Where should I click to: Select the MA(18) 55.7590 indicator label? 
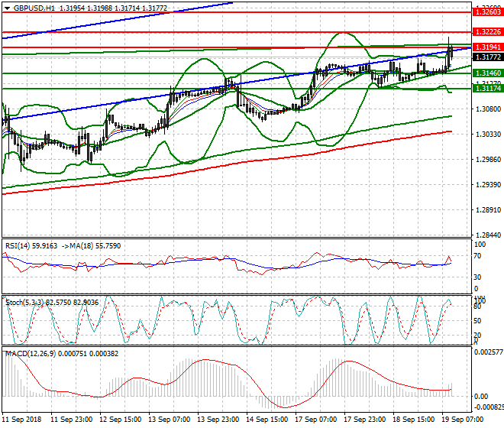[x=95, y=246]
